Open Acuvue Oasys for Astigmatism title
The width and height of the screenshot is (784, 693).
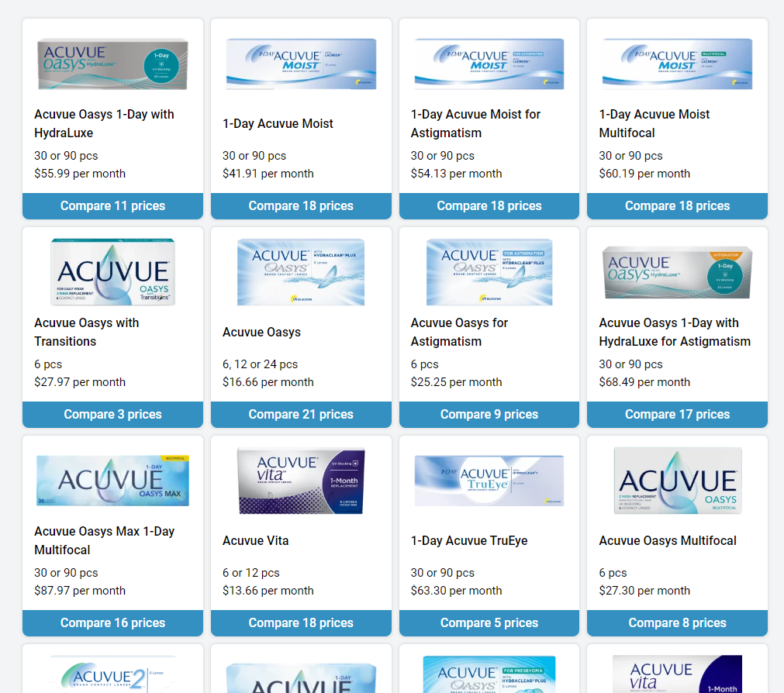[x=459, y=332]
